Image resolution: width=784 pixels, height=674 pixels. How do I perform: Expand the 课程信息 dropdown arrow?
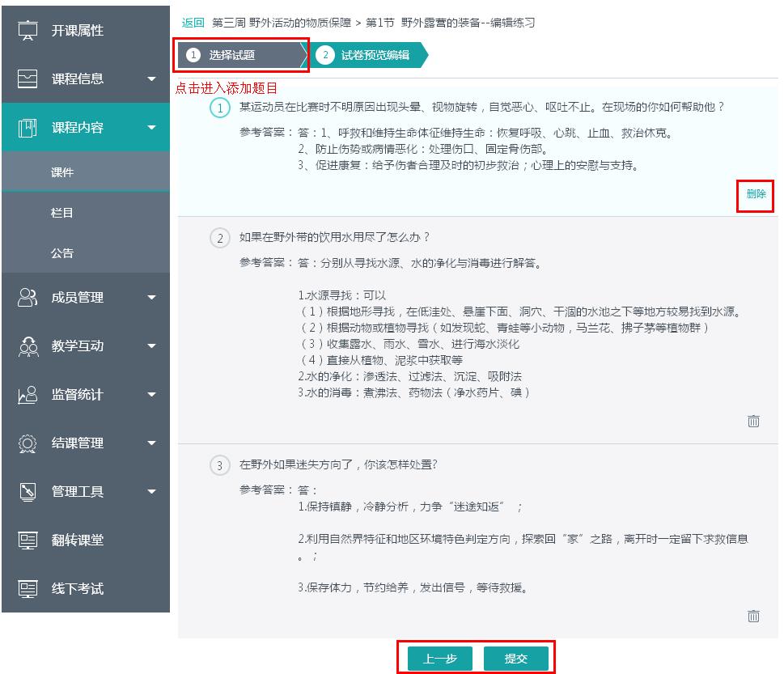pyautogui.click(x=151, y=79)
